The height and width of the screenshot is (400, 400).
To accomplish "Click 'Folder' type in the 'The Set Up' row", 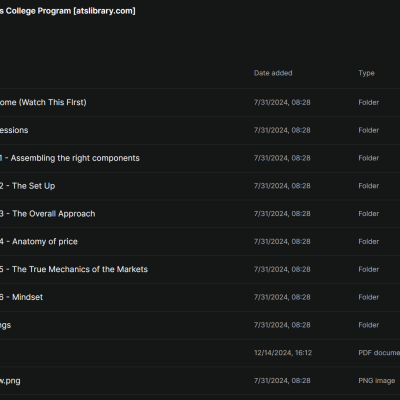I will click(x=369, y=186).
